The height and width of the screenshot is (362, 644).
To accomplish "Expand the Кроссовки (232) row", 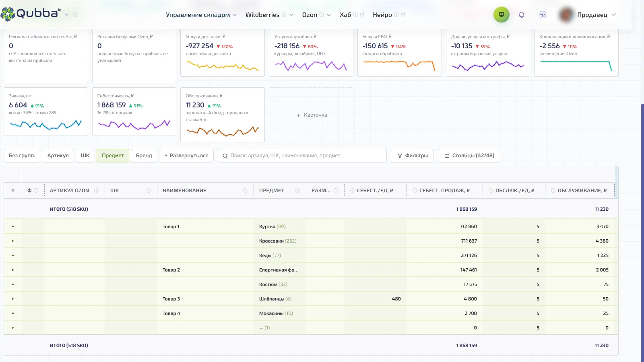I will point(13,241).
